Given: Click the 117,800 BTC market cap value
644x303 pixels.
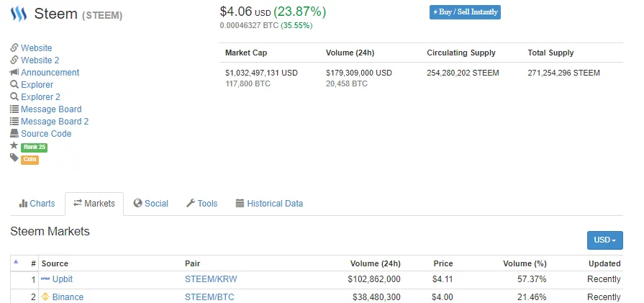Looking at the screenshot, I should tap(248, 83).
